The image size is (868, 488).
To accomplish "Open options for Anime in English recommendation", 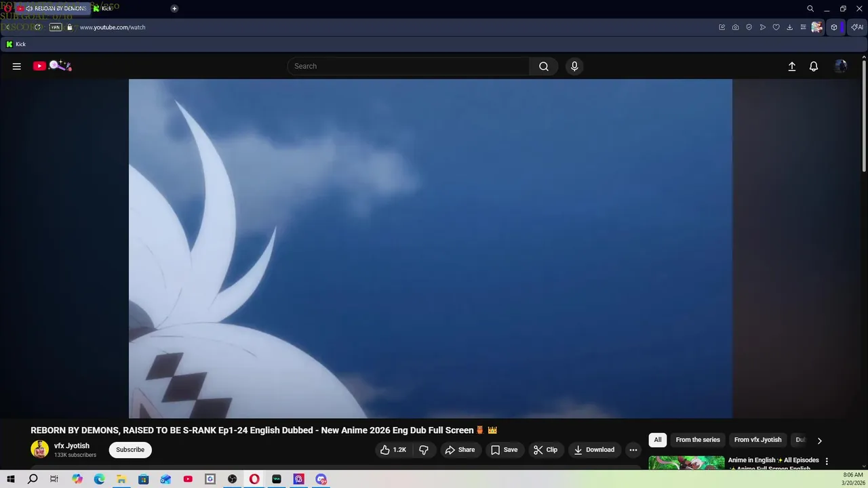I will click(826, 462).
